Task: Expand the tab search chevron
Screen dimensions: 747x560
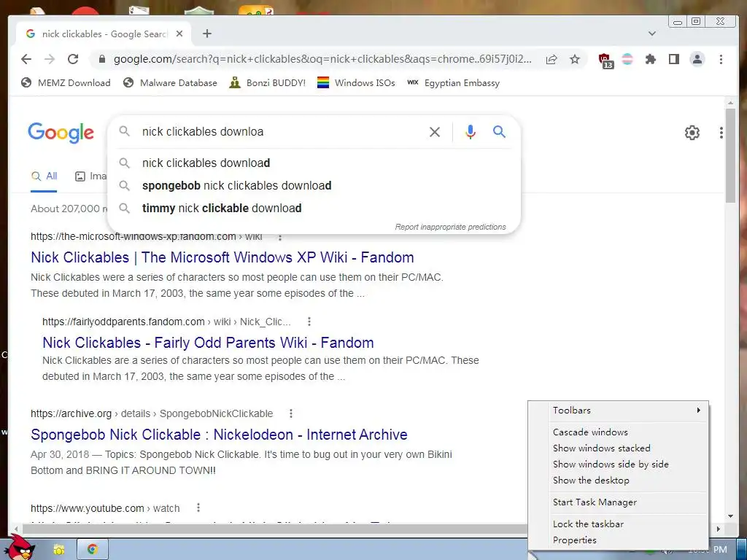Action: tap(652, 34)
